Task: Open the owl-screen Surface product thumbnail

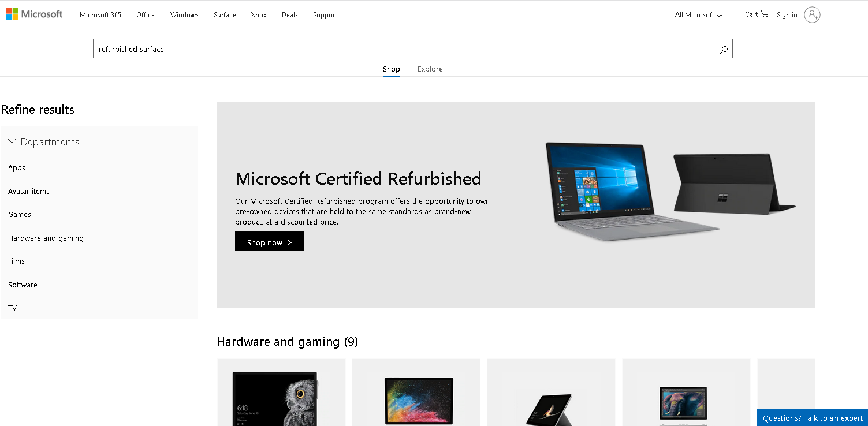Action: [281, 393]
